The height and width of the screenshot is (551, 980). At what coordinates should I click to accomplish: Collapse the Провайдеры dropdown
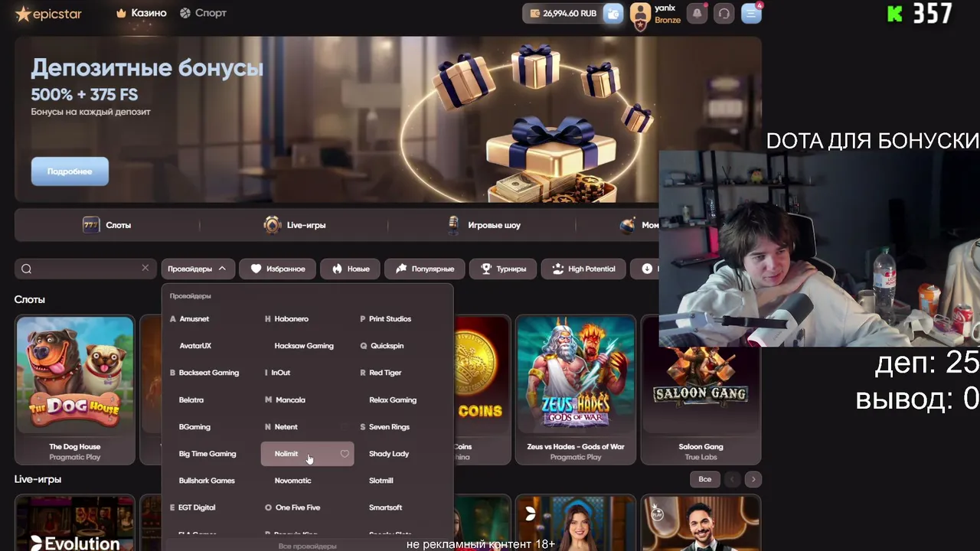point(198,269)
